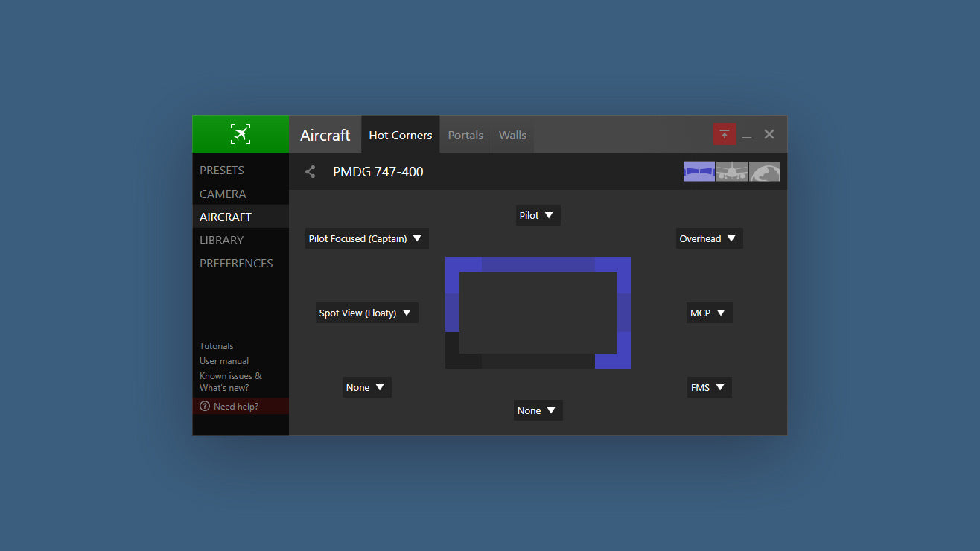
Task: Select the cockpit interior view icon
Action: click(x=699, y=171)
